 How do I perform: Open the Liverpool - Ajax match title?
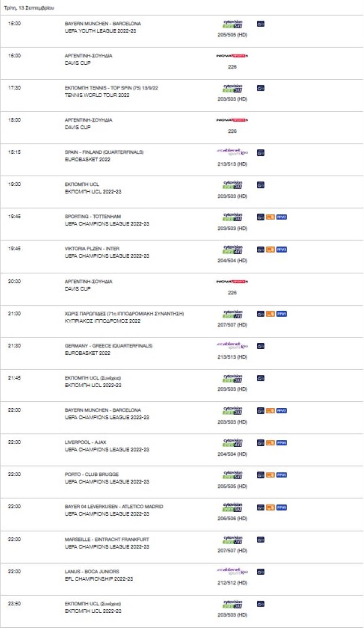tap(85, 442)
